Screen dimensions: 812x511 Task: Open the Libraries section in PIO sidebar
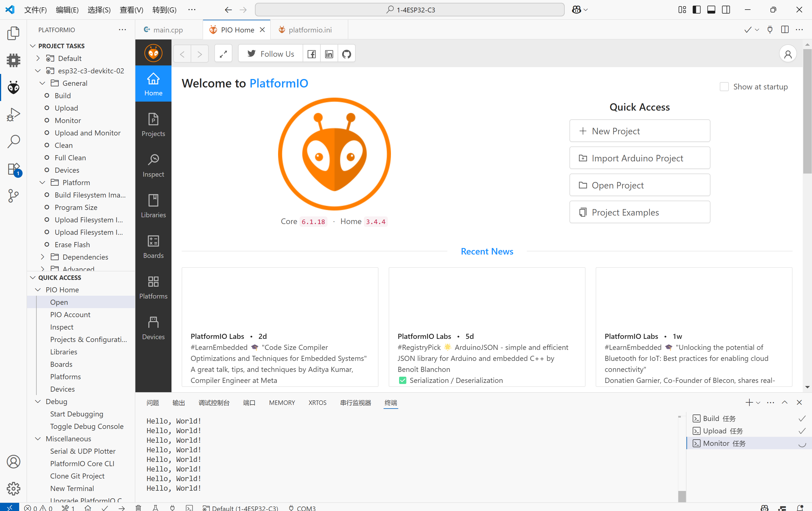click(153, 206)
